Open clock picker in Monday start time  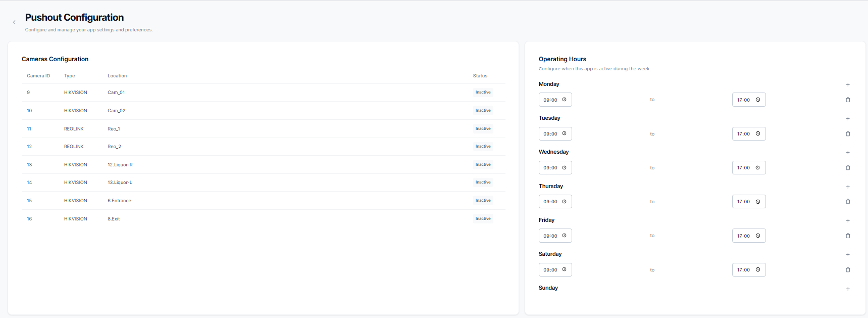click(564, 100)
